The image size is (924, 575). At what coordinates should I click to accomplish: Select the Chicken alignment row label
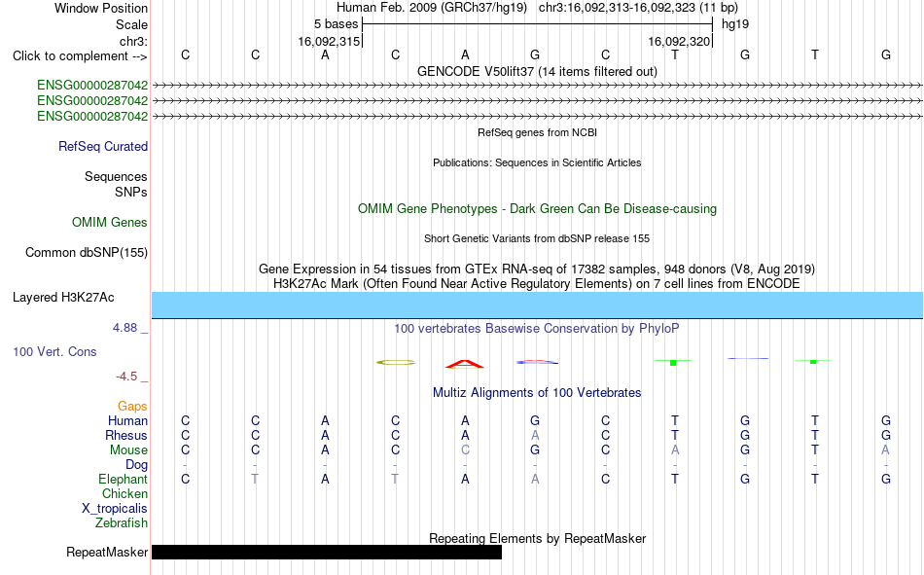click(x=124, y=493)
